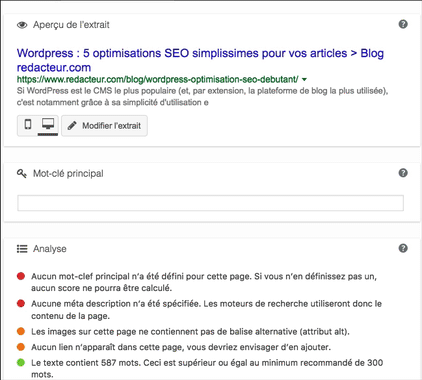Open help for Mot-clé principal section
This screenshot has height=380, width=422.
(x=403, y=173)
